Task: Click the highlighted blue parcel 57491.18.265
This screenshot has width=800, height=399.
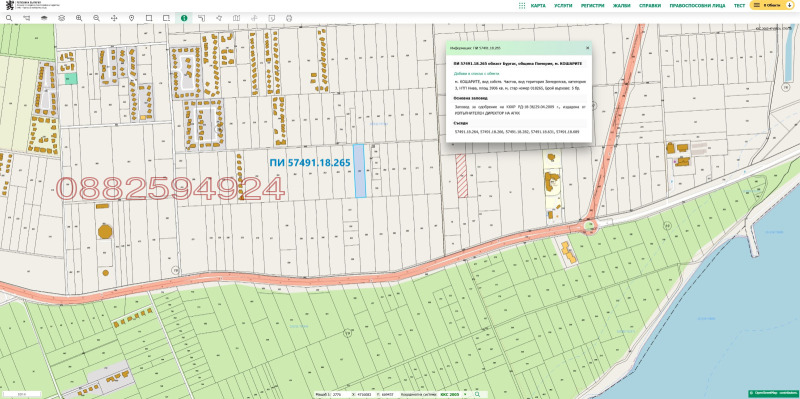Action: click(x=360, y=171)
